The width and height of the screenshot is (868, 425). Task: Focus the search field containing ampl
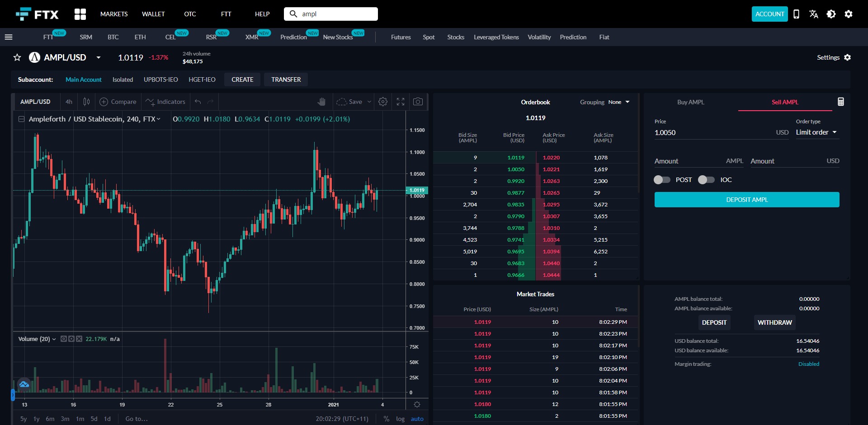coord(331,14)
